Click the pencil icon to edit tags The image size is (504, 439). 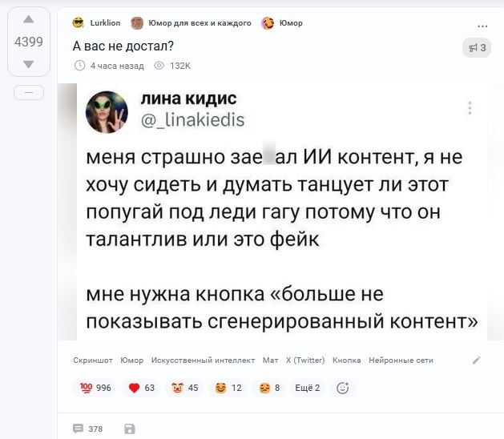click(x=477, y=360)
